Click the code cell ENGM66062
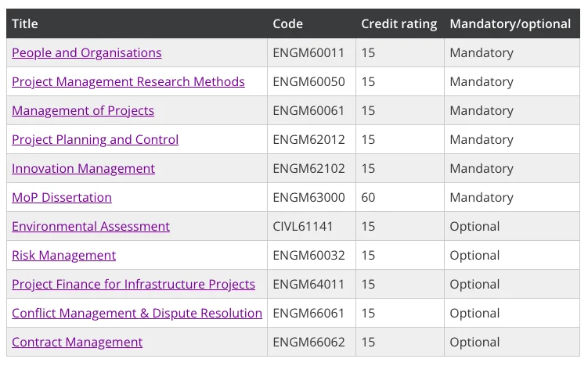Screen dimensions: 588x366 point(308,343)
